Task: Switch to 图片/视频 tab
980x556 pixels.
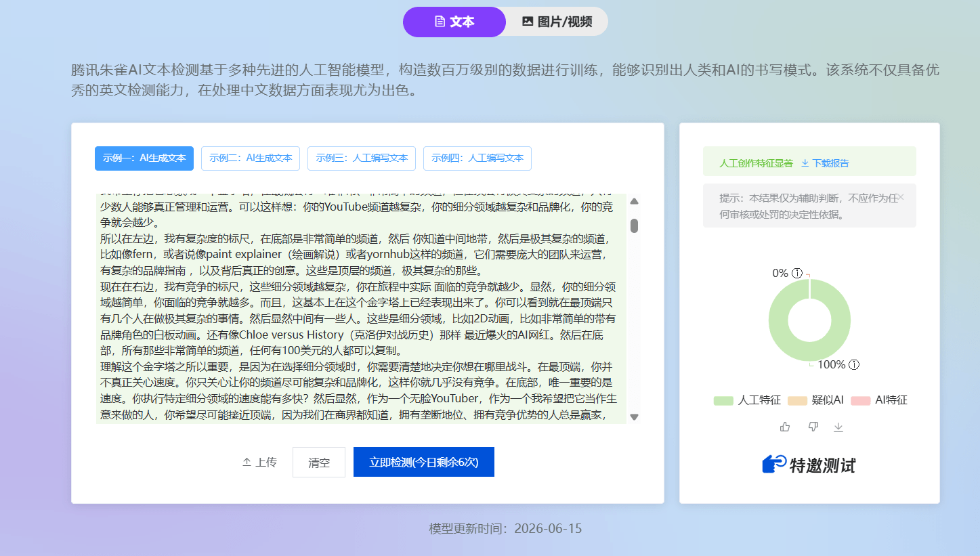Action: click(557, 22)
